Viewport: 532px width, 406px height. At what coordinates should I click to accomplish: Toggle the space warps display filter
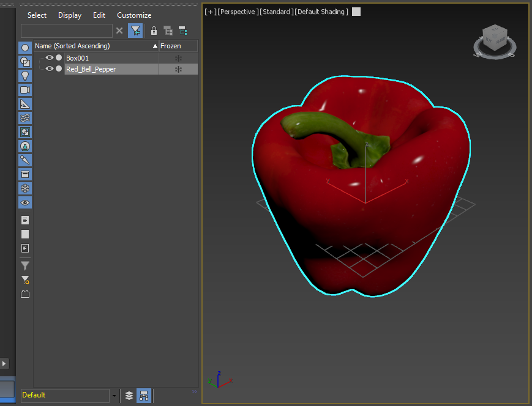coord(25,118)
